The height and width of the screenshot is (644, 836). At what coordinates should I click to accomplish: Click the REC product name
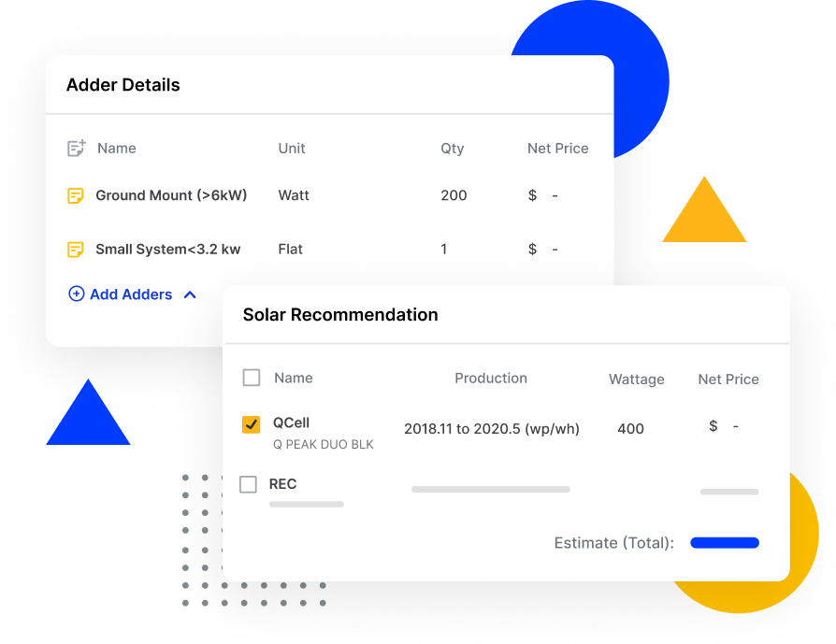[282, 484]
